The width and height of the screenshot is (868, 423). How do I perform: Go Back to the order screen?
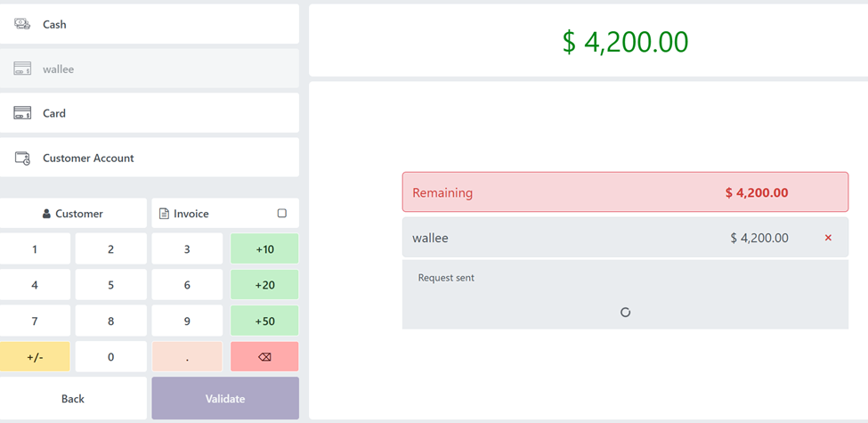(x=73, y=398)
